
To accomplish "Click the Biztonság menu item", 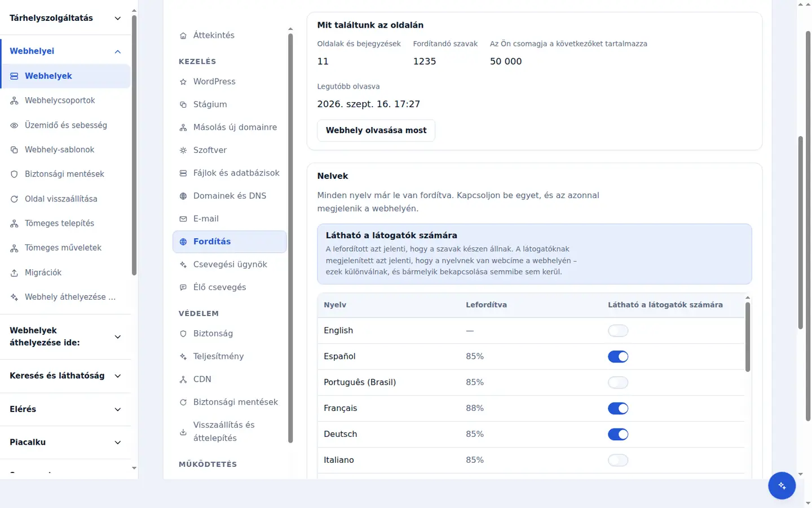I will (x=230, y=334).
